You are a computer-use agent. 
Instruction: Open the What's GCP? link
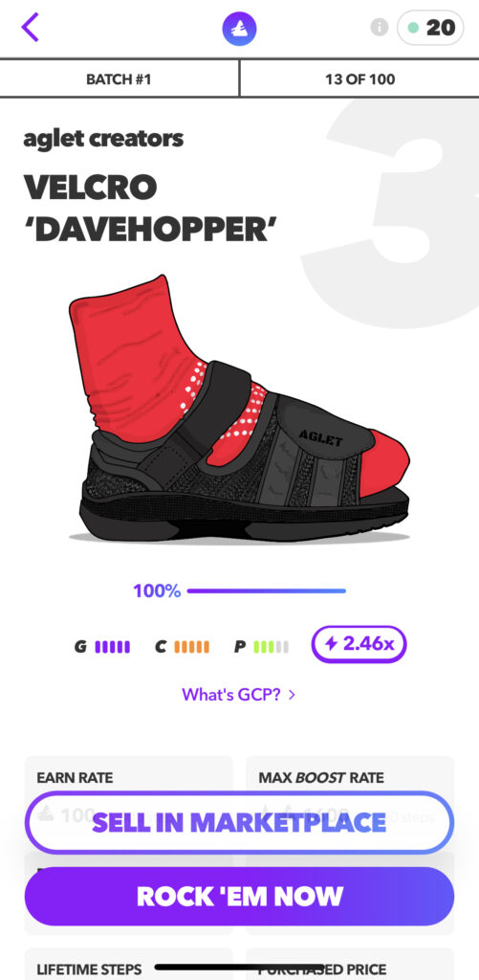click(x=231, y=695)
